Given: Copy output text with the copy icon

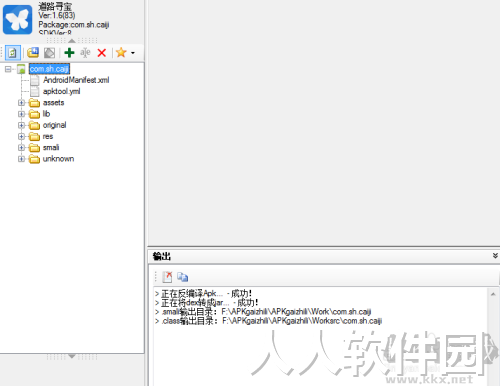Looking at the screenshot, I should point(182,277).
